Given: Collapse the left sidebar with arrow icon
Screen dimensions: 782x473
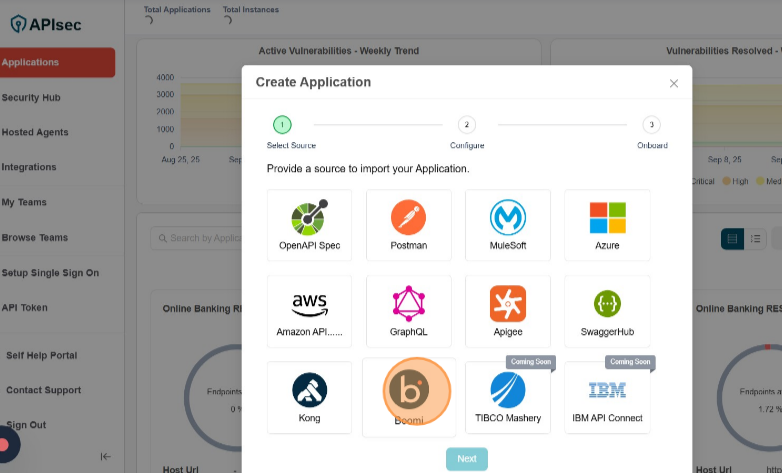Looking at the screenshot, I should pyautogui.click(x=106, y=456).
